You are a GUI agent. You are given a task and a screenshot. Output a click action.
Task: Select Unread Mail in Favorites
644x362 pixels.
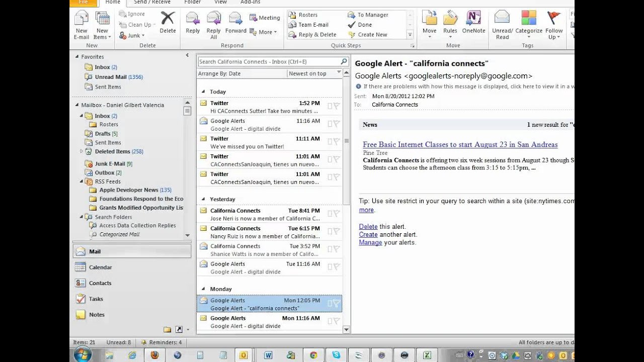tap(114, 77)
